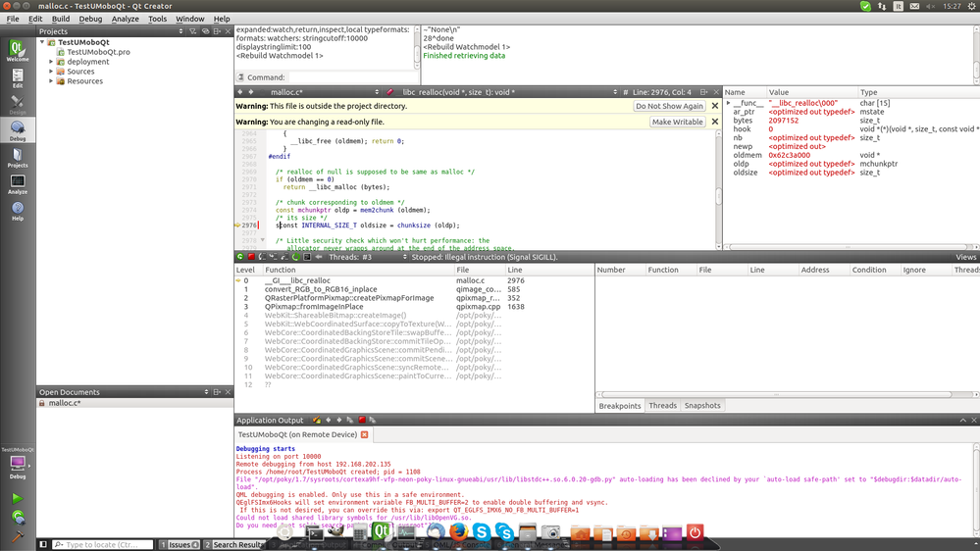This screenshot has width=980, height=551.
Task: Stop running program in Application Output toolbar
Action: point(362,420)
